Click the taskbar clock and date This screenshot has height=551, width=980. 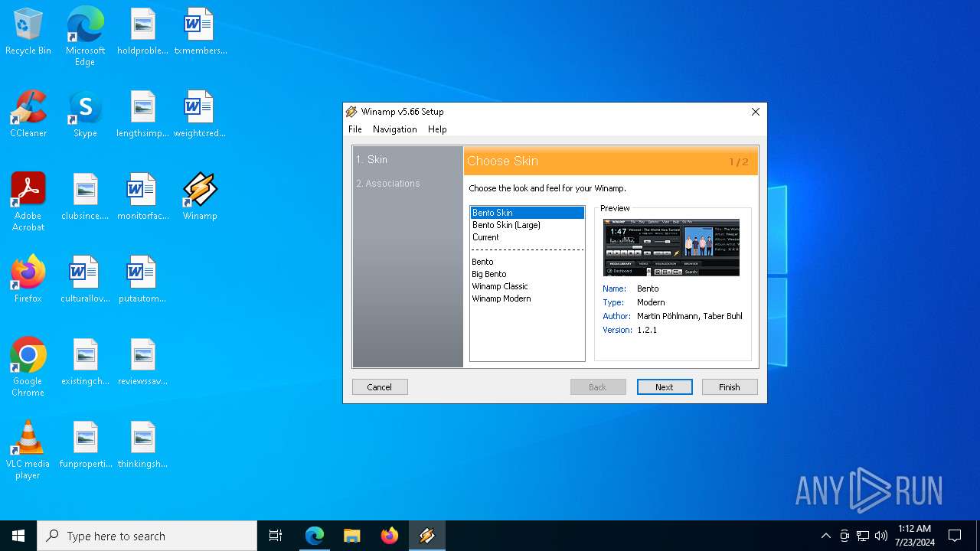pos(914,536)
